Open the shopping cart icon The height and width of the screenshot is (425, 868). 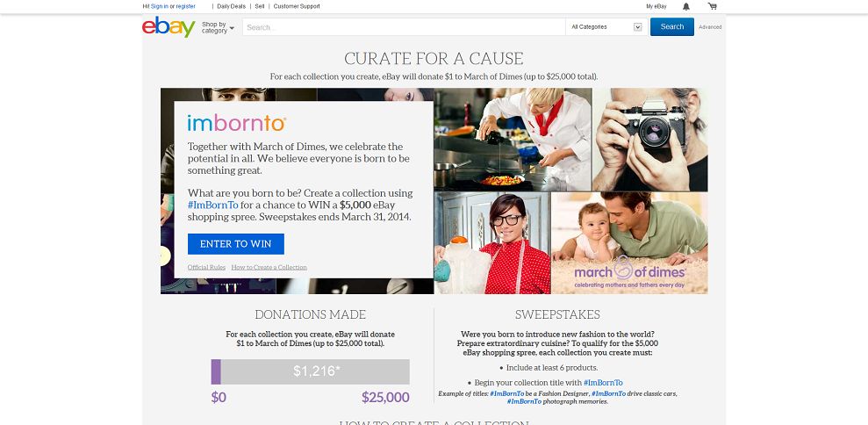pos(712,7)
